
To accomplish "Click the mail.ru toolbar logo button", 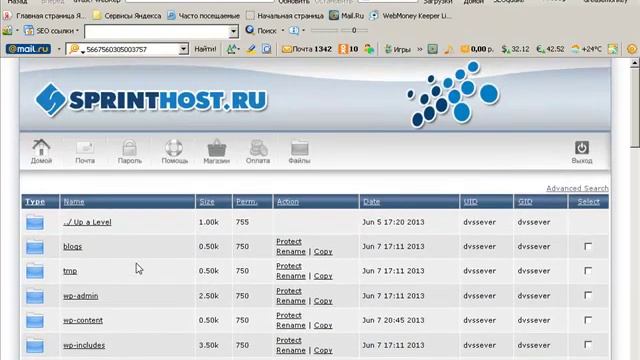I will point(28,49).
